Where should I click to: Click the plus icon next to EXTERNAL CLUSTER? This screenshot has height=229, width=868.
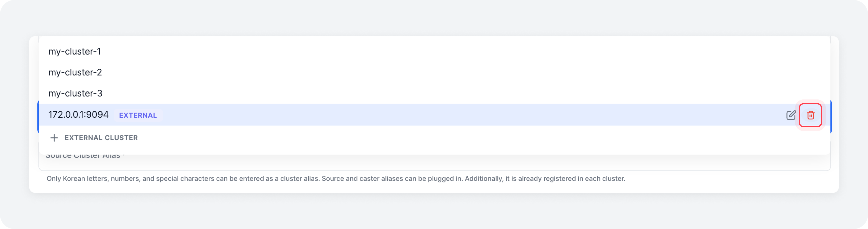pyautogui.click(x=54, y=138)
